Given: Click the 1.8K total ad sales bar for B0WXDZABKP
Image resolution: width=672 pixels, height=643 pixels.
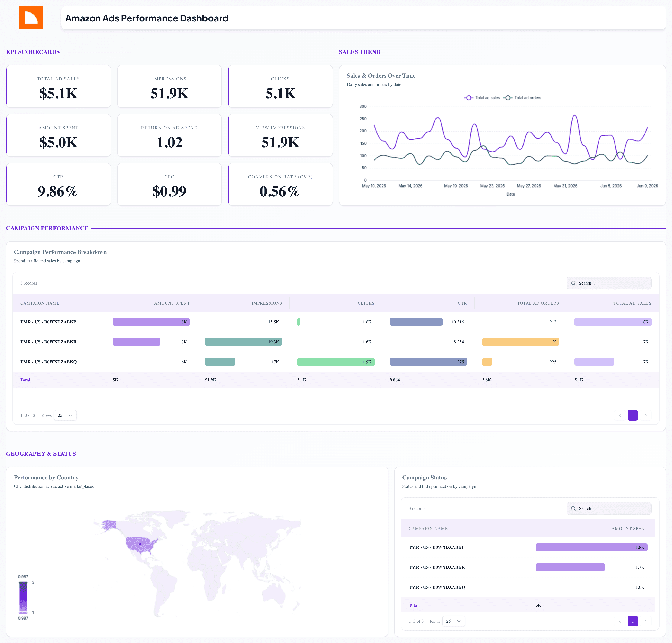Looking at the screenshot, I should click(x=613, y=322).
